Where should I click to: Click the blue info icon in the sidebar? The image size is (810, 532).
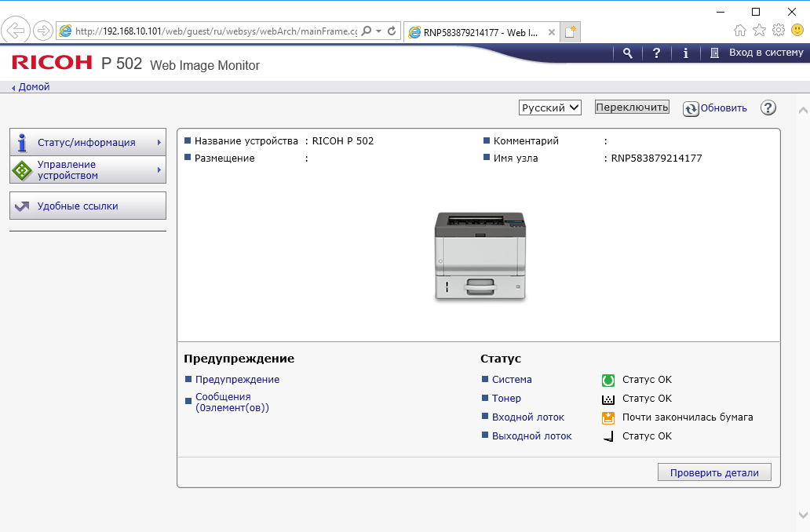[x=22, y=143]
